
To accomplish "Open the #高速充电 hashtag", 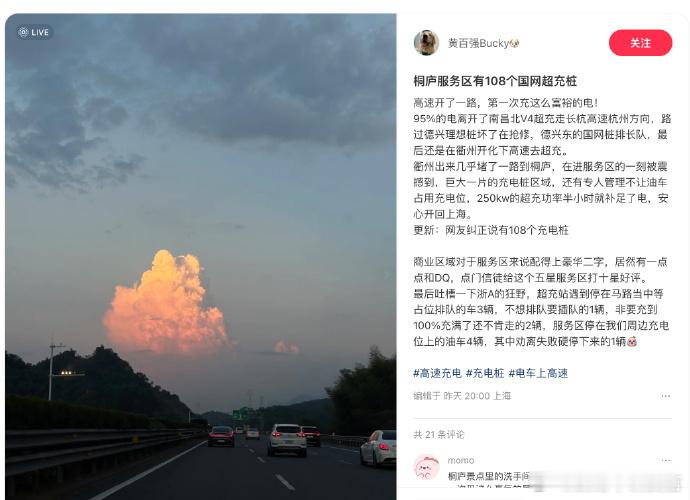I will click(437, 373).
